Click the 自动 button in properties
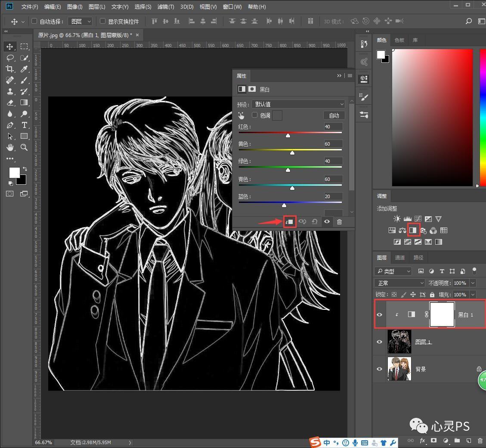The height and width of the screenshot is (448, 486). click(334, 115)
